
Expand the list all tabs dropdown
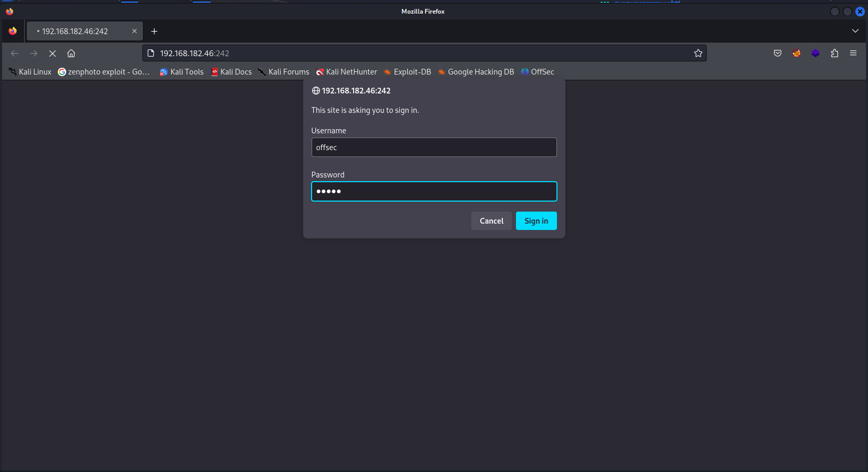[x=855, y=32]
